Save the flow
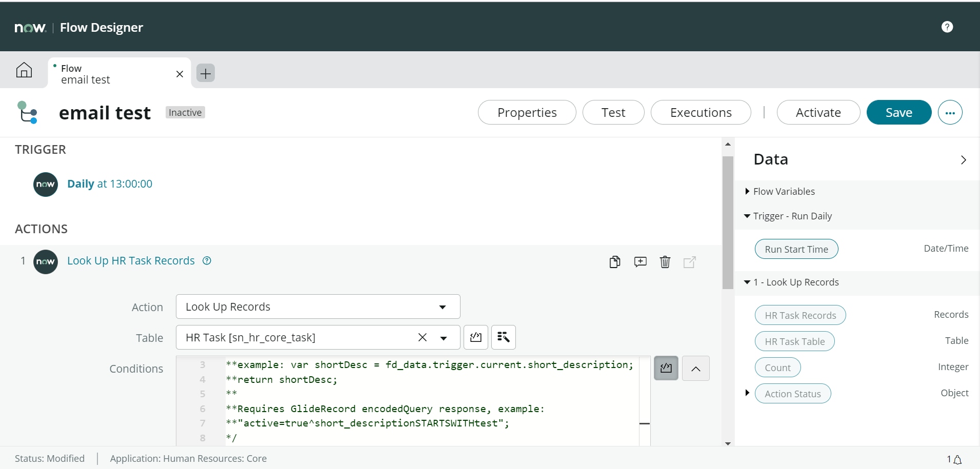 click(899, 112)
